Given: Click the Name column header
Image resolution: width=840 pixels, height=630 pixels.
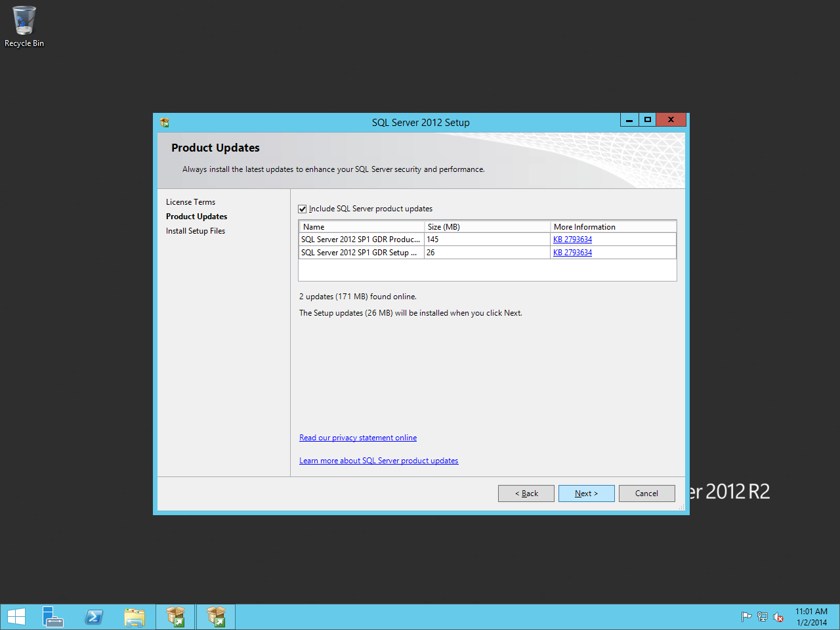Looking at the screenshot, I should pos(362,227).
